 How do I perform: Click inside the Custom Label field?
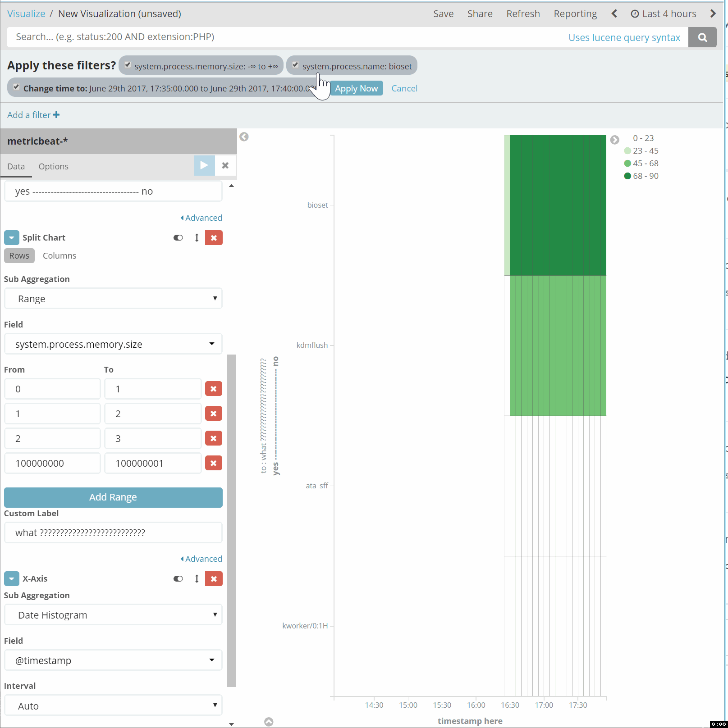(113, 532)
